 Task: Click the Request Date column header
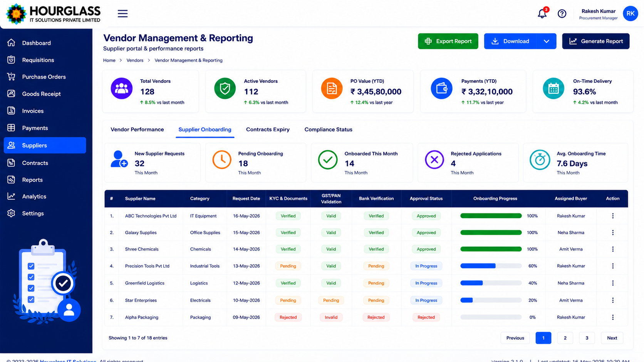pyautogui.click(x=246, y=199)
